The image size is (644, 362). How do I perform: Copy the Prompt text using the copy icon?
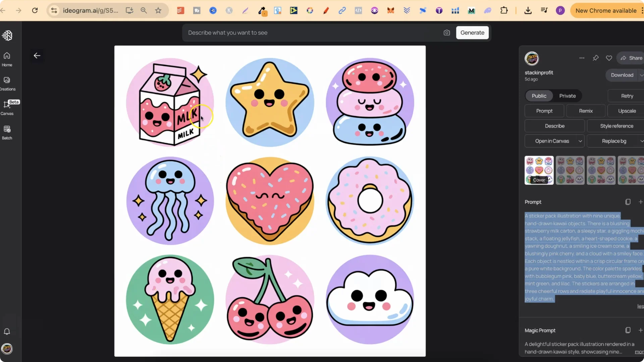(x=628, y=201)
